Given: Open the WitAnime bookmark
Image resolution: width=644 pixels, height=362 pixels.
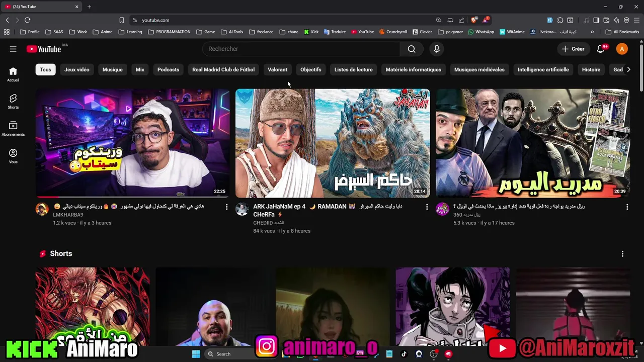Looking at the screenshot, I should [x=512, y=32].
